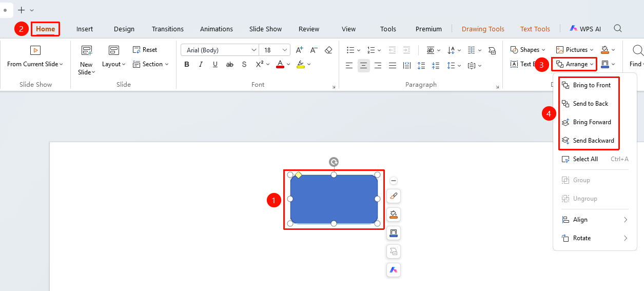Screen dimensions: 644x291
Task: Open font color dropdown arrow
Action: coord(288,65)
